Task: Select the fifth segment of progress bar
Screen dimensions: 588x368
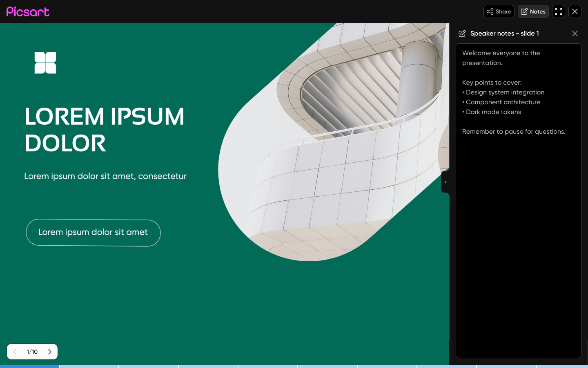Action: 268,366
